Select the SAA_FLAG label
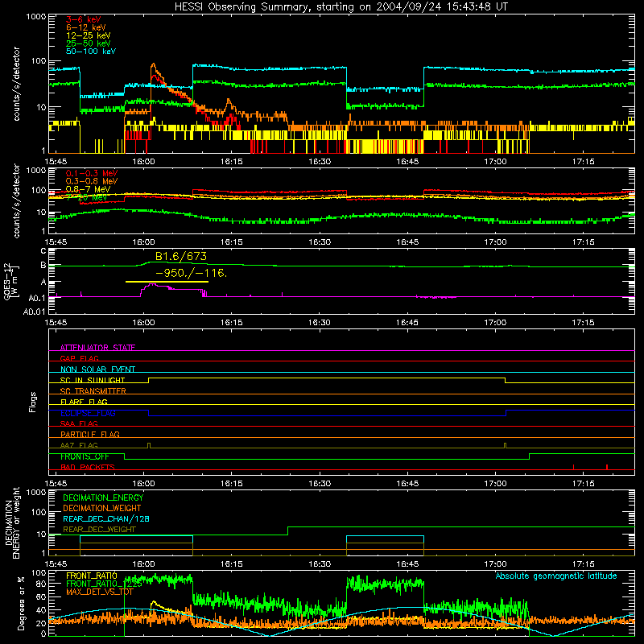Image resolution: width=644 pixels, height=644 pixels. pyautogui.click(x=79, y=424)
